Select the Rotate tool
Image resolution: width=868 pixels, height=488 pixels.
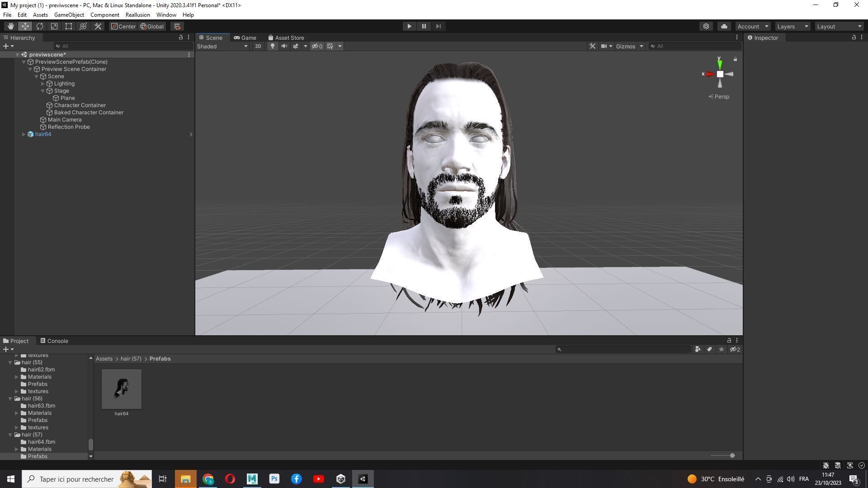pyautogui.click(x=40, y=26)
